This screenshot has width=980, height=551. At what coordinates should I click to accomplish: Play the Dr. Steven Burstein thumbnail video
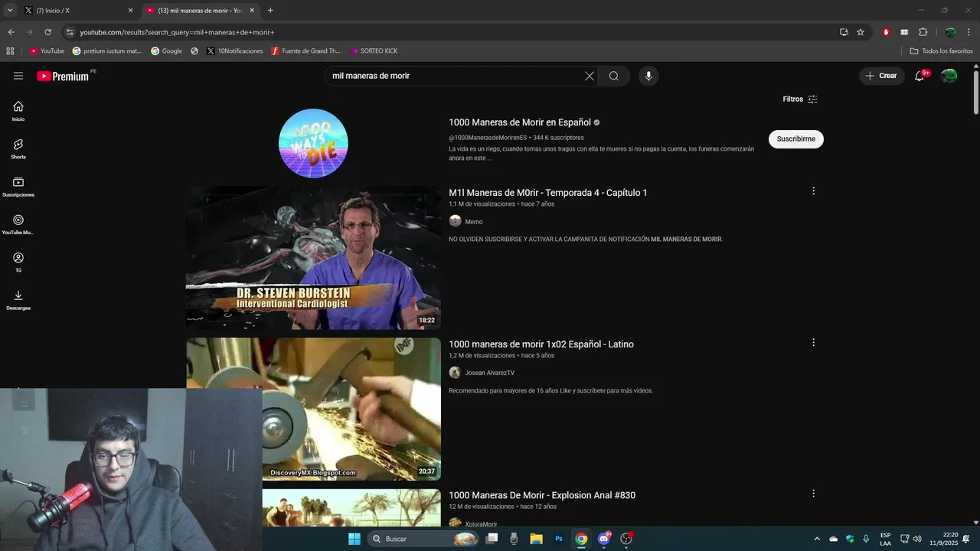coord(313,258)
